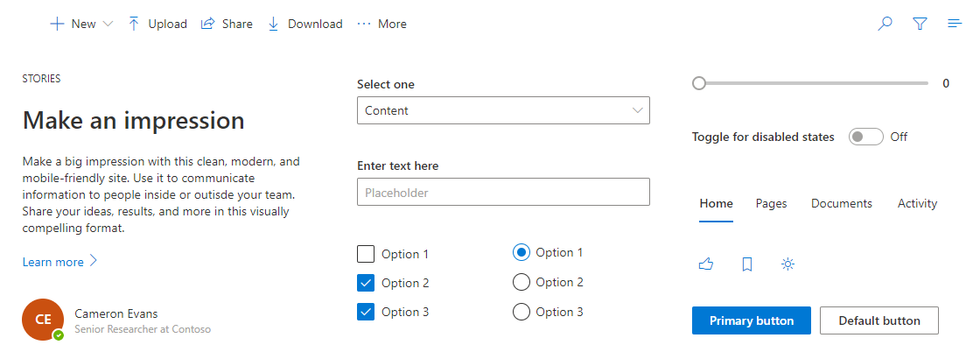This screenshot has height=359, width=980.
Task: Open the More overflow menu
Action: tap(381, 25)
